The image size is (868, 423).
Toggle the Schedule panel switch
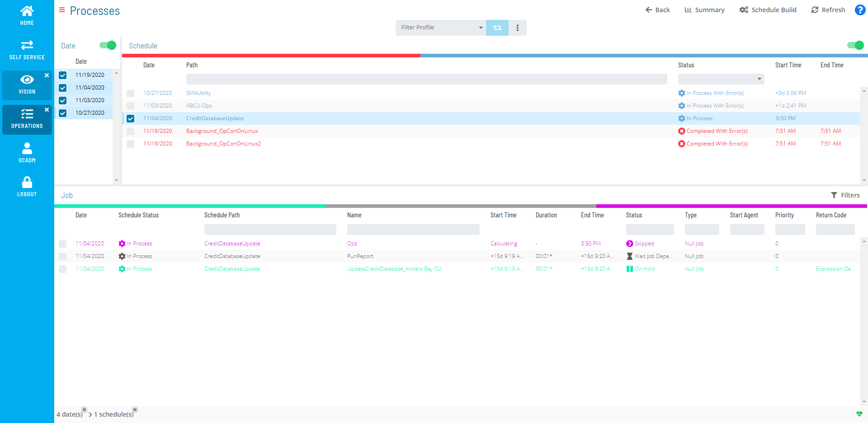(x=855, y=45)
